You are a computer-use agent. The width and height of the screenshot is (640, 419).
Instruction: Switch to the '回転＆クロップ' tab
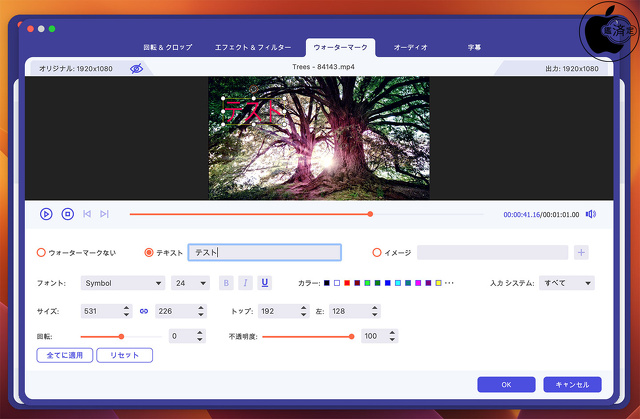click(x=168, y=47)
